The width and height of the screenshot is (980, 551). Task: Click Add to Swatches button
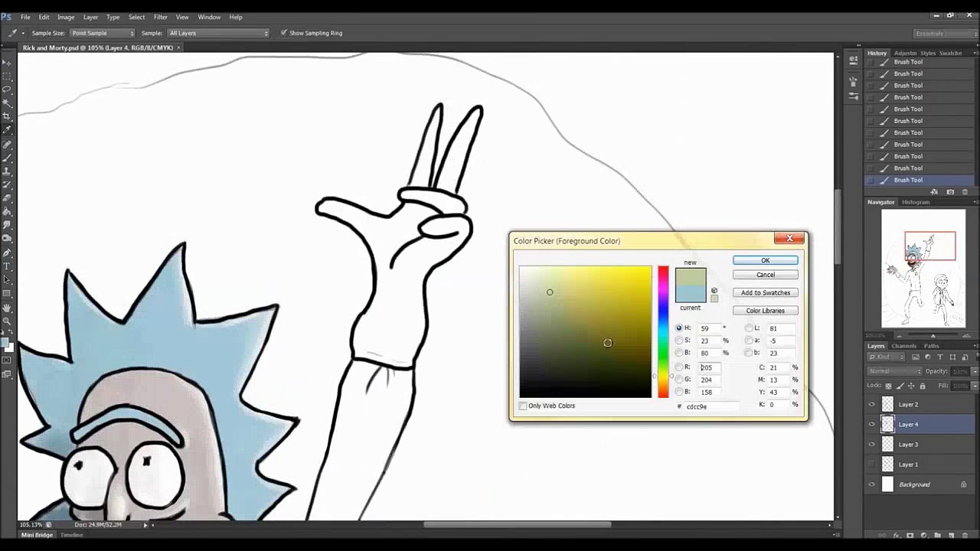click(766, 292)
